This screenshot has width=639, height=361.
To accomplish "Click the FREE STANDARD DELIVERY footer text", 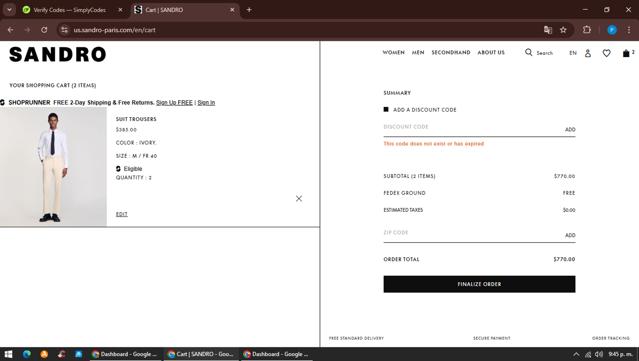I will (x=356, y=338).
